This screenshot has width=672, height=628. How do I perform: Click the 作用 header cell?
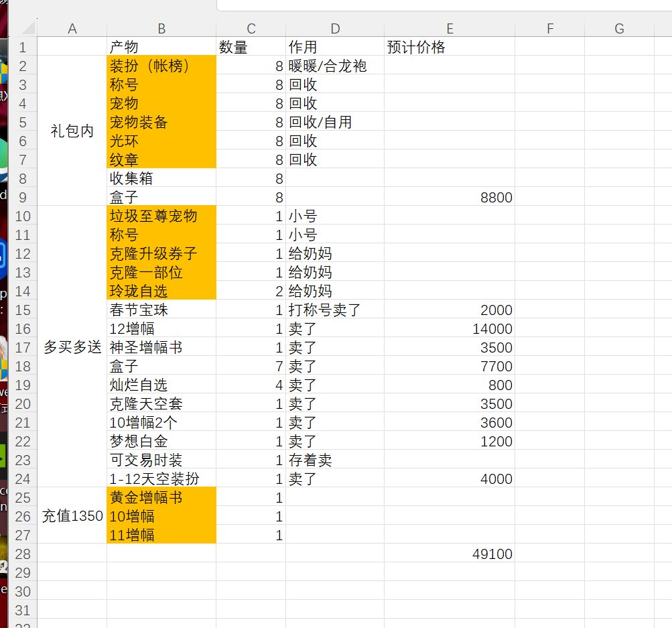(x=335, y=47)
